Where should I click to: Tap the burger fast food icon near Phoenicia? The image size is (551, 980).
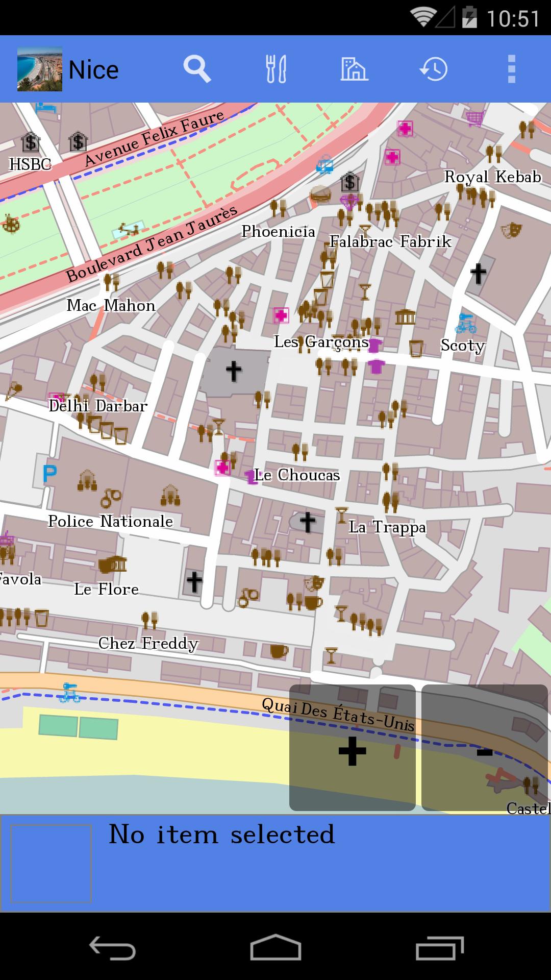[x=320, y=194]
